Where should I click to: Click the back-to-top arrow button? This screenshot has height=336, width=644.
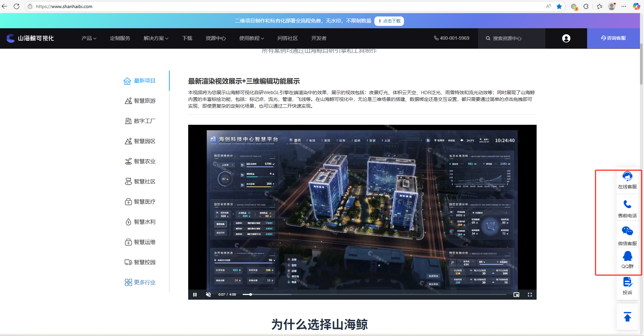click(628, 317)
